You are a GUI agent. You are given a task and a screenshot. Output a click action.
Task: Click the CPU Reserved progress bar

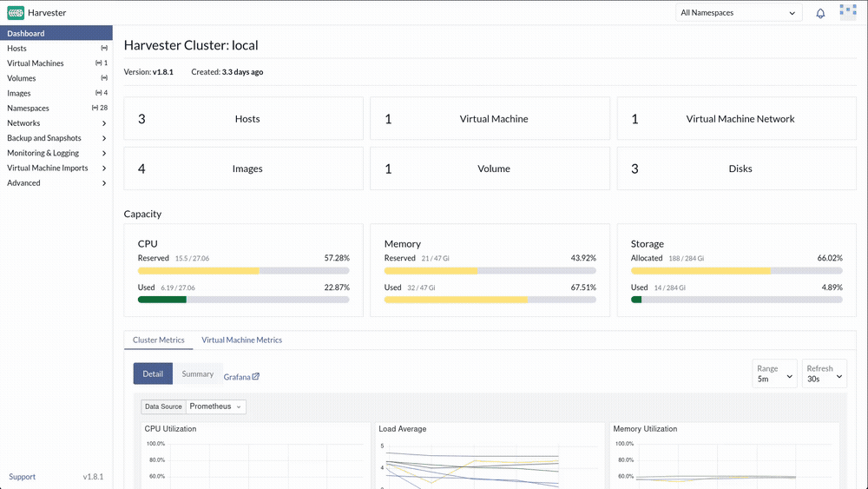point(244,271)
